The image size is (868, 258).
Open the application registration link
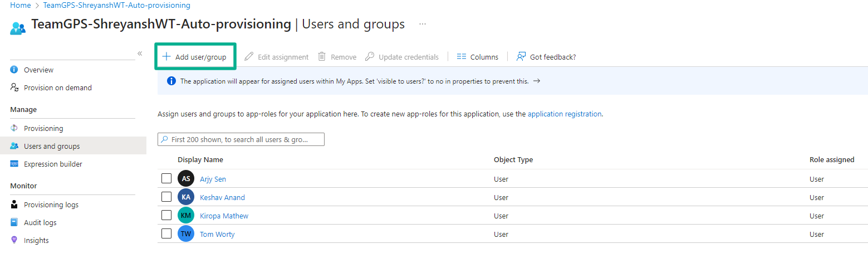(565, 114)
